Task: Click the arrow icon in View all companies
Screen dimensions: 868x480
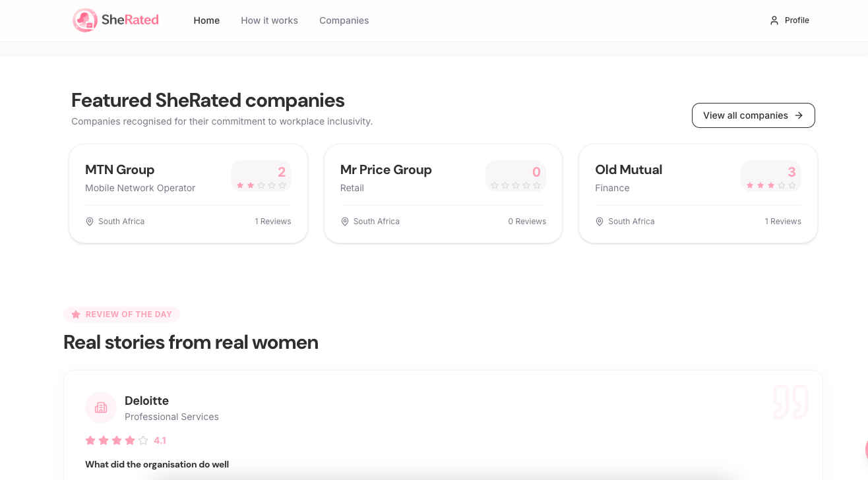Action: tap(799, 115)
